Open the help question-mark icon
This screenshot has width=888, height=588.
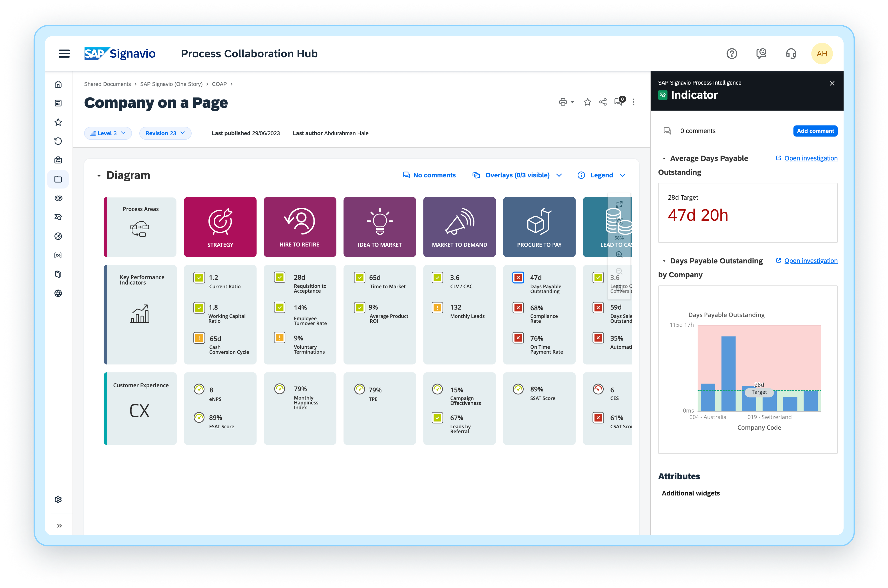coord(732,54)
